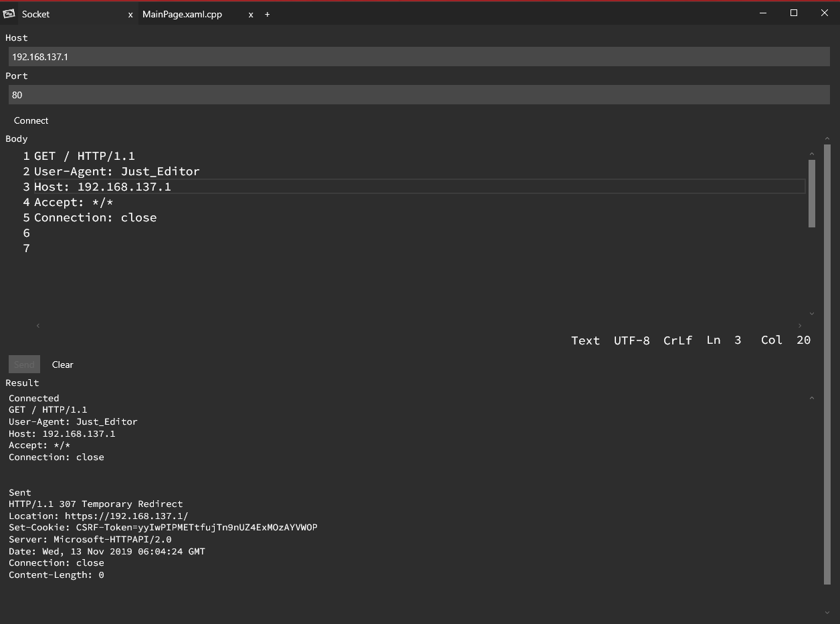Click the Send button
The height and width of the screenshot is (624, 840).
coord(24,365)
